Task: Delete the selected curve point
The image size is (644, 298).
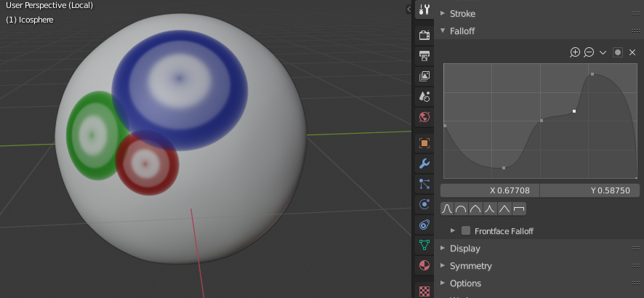Action: [632, 52]
